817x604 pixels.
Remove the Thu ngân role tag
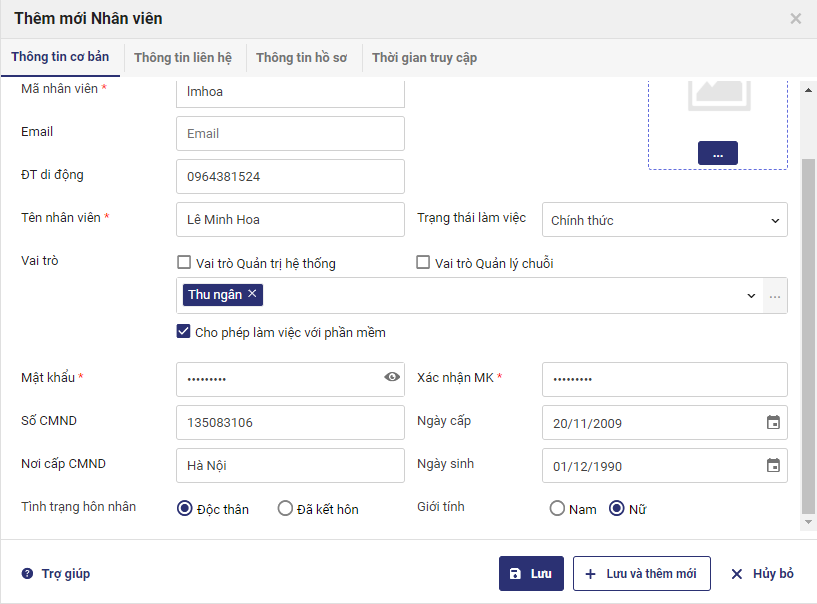tap(253, 294)
